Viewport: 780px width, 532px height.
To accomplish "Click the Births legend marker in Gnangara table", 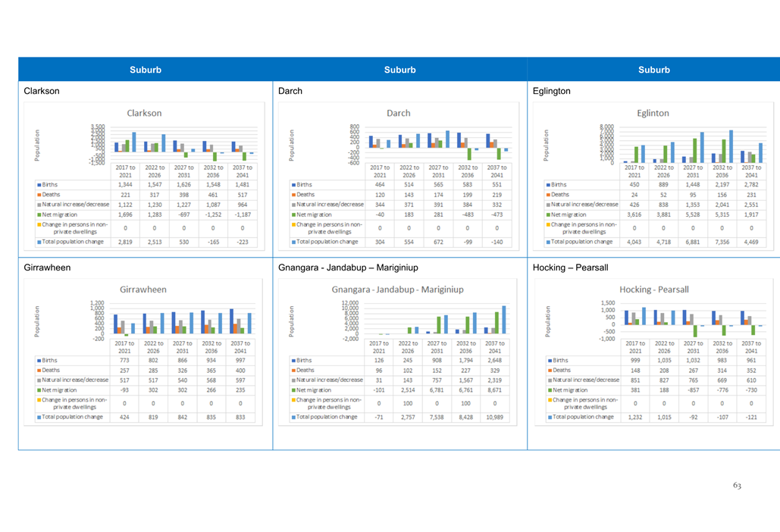I will point(293,360).
